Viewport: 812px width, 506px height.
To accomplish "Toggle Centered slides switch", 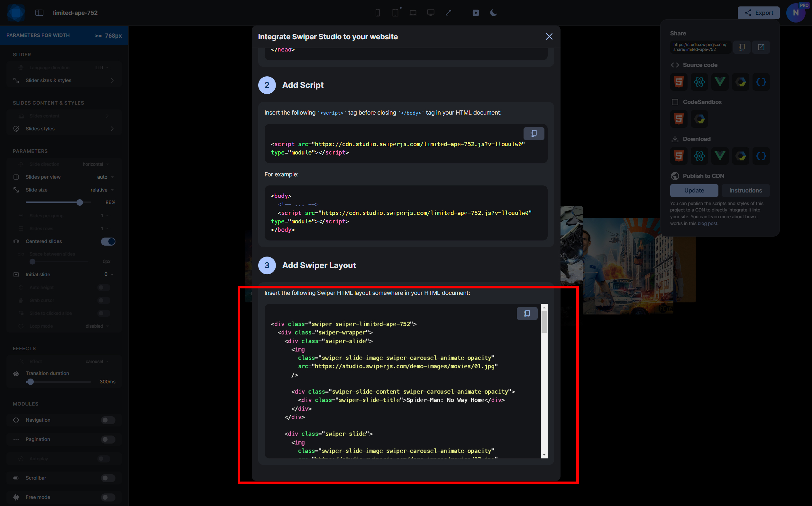I will click(108, 242).
